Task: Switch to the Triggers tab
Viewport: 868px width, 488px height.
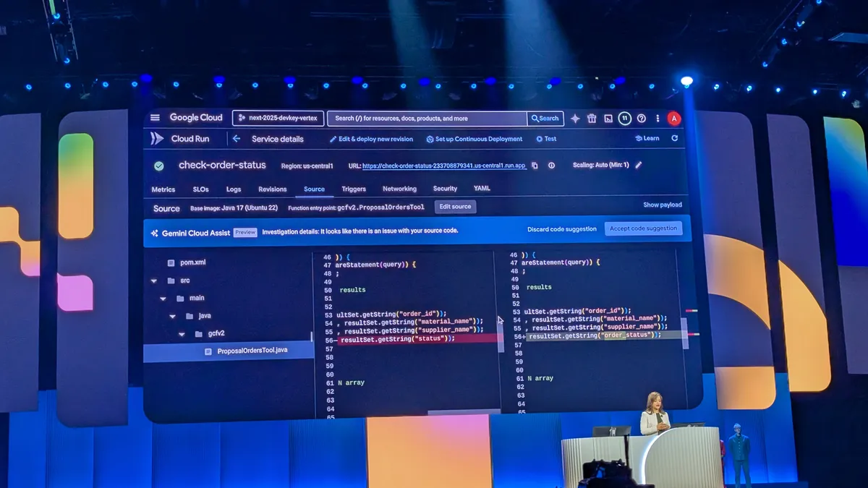Action: click(x=354, y=189)
